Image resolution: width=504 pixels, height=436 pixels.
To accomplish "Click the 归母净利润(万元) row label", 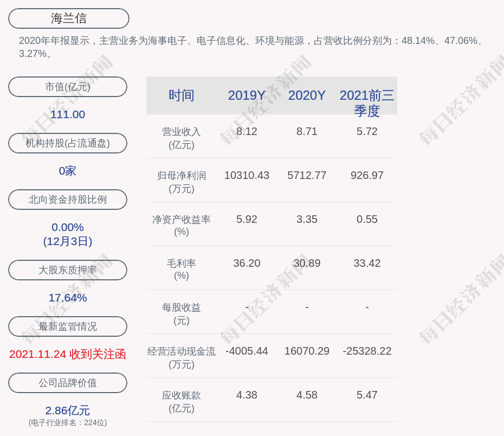I will 182,182.
